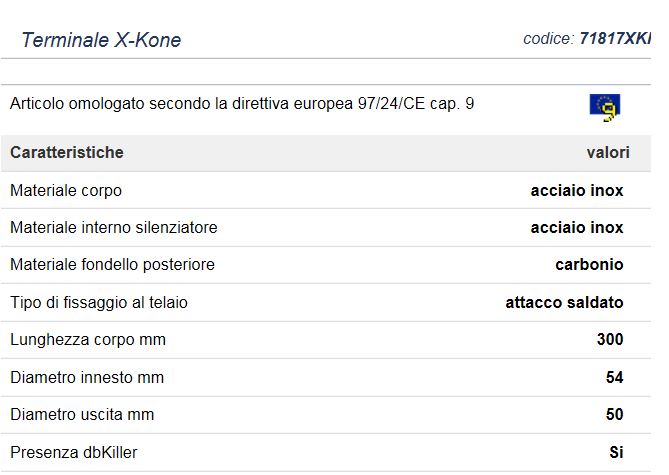Viewport: 669px width, 475px height.
Task: Select the carbonio value
Action: (x=589, y=265)
